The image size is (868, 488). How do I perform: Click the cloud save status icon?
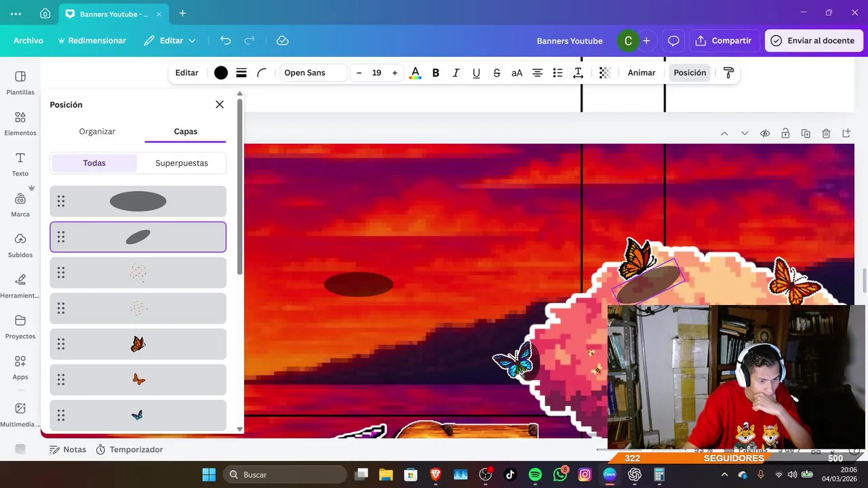point(283,41)
